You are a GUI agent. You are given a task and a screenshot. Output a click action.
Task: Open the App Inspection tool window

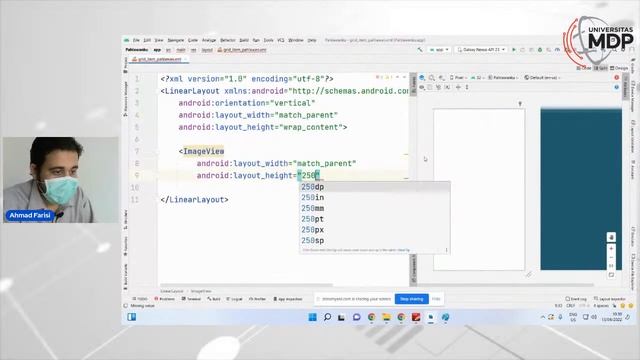(x=288, y=299)
